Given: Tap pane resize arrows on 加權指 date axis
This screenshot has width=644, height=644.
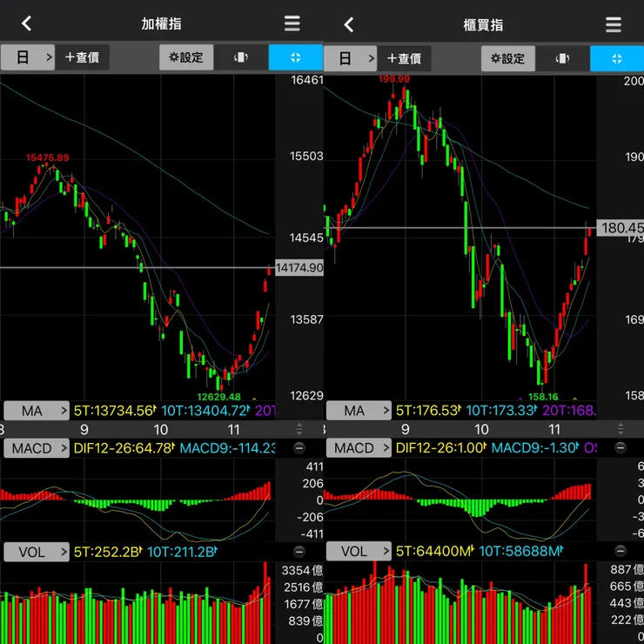Looking at the screenshot, I should click(299, 429).
